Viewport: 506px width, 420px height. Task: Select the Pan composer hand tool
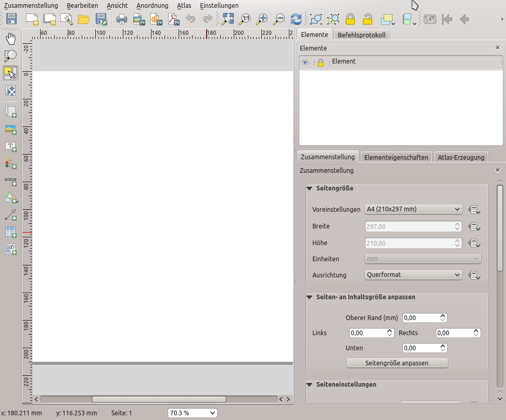tap(10, 39)
